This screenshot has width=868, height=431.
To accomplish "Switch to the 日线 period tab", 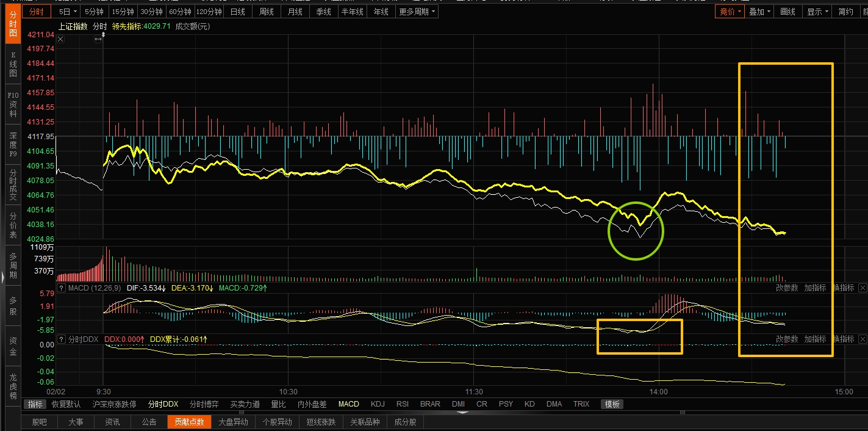I will click(238, 12).
